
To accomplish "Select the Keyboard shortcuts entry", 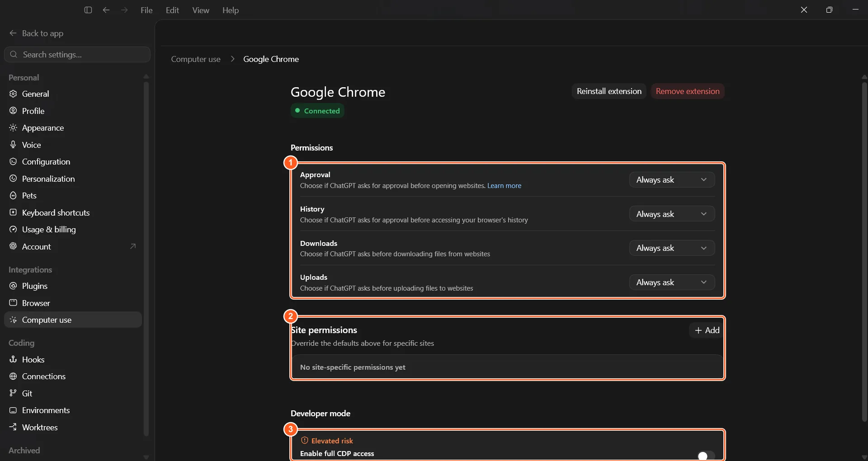I will [73, 212].
